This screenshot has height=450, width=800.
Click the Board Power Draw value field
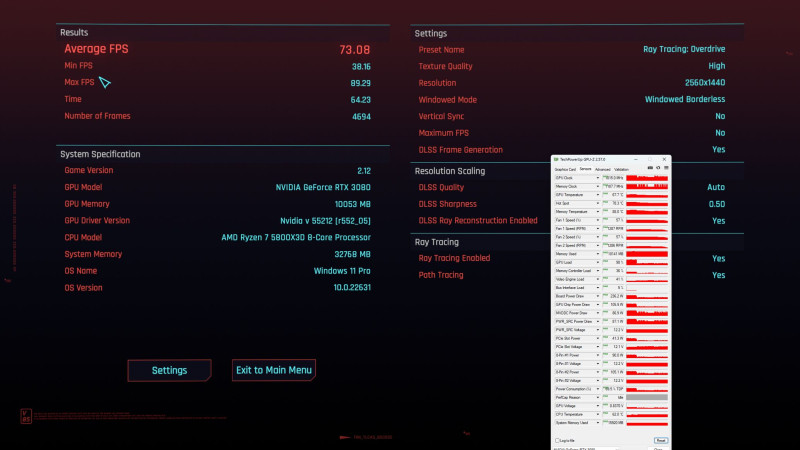613,296
